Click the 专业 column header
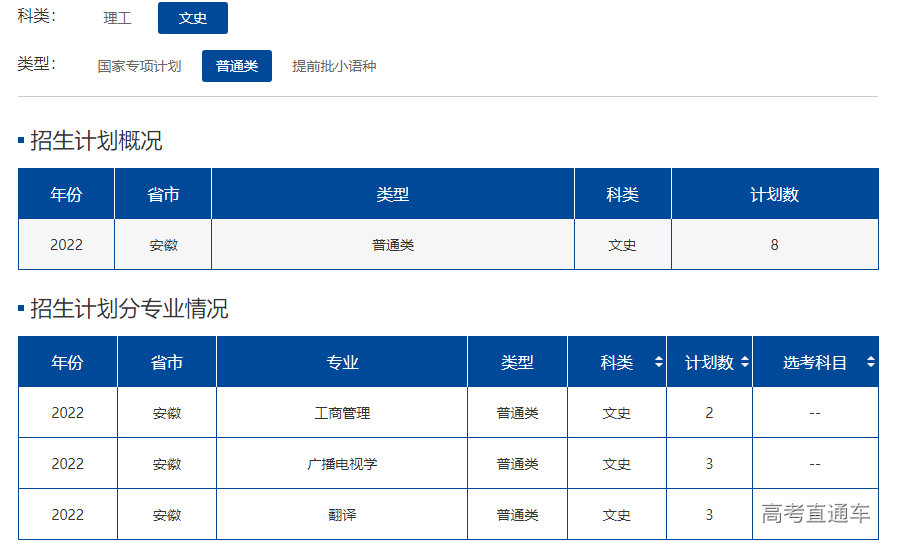The image size is (899, 553). click(x=342, y=363)
